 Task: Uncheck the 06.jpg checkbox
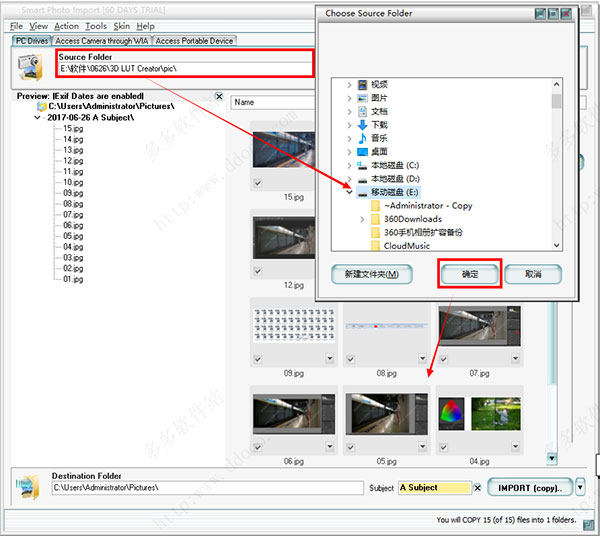click(x=258, y=447)
